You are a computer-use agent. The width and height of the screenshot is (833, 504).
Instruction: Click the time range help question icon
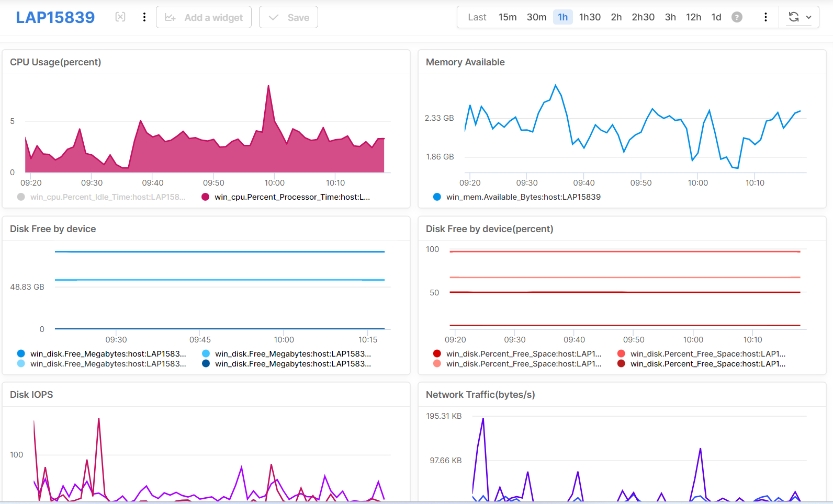pos(737,17)
